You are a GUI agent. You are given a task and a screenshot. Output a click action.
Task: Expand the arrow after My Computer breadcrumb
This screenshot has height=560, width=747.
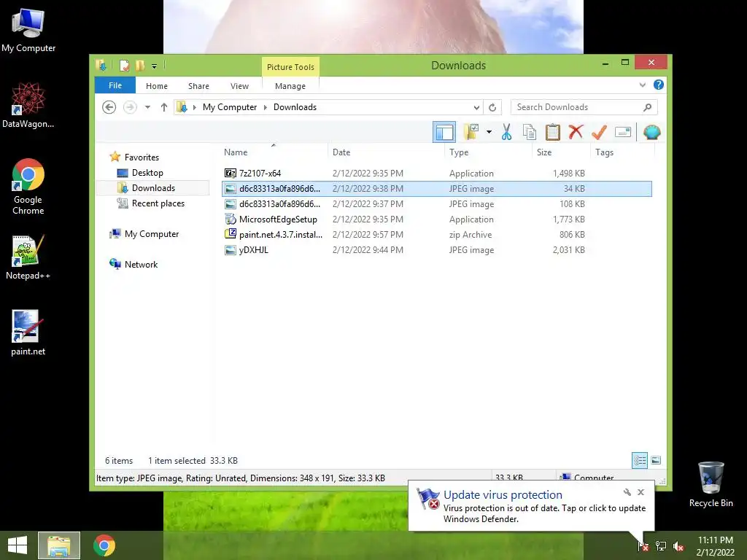click(x=266, y=108)
